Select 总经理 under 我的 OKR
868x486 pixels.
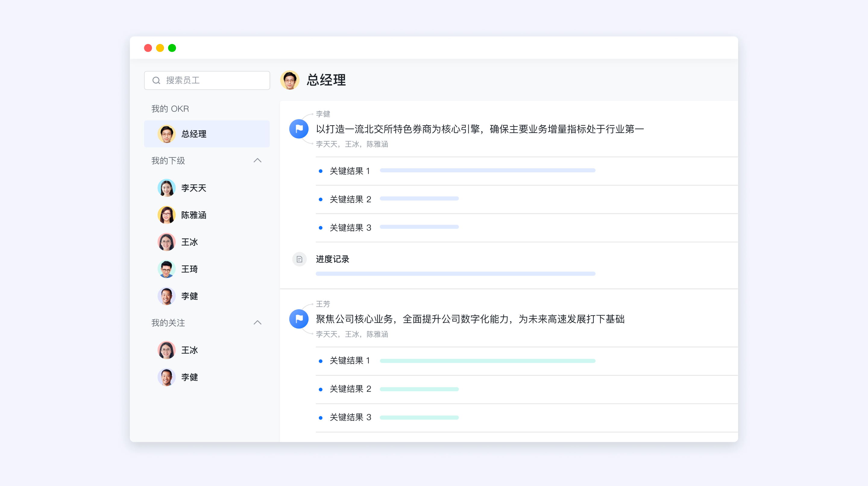(207, 134)
